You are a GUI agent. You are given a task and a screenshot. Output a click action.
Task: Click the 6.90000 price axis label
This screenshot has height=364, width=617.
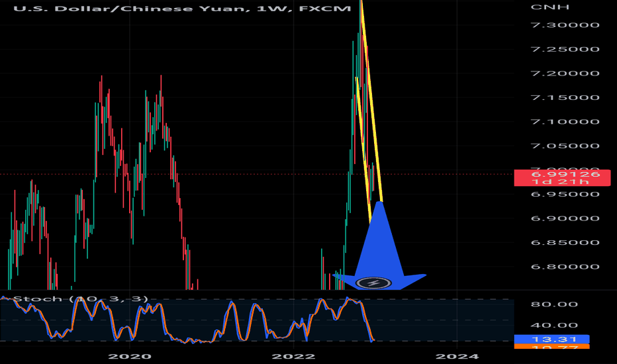coord(565,218)
